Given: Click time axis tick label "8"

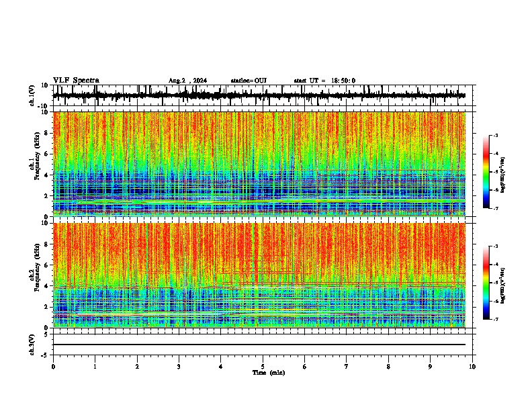Looking at the screenshot, I should tap(388, 367).
